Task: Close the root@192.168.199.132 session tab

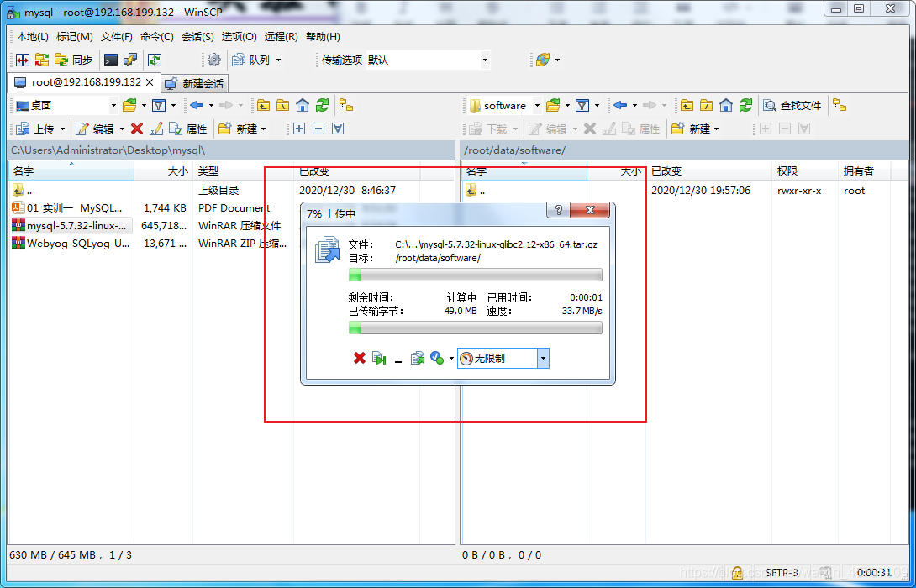Action: (150, 82)
